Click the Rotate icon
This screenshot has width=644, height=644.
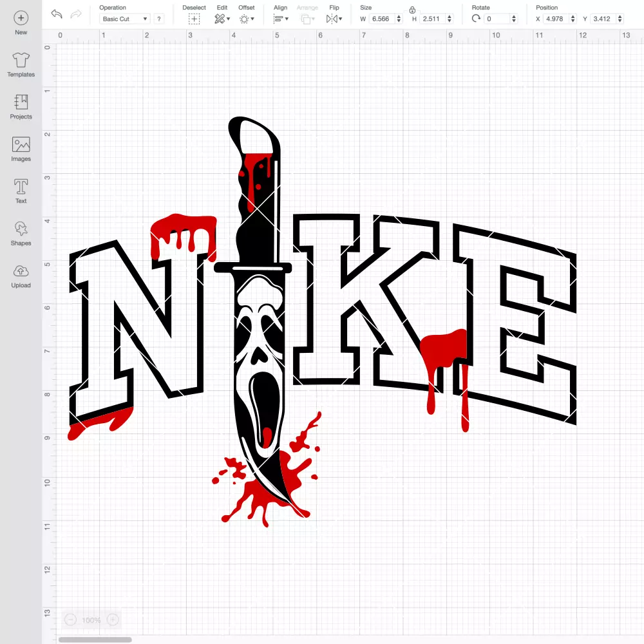[476, 19]
